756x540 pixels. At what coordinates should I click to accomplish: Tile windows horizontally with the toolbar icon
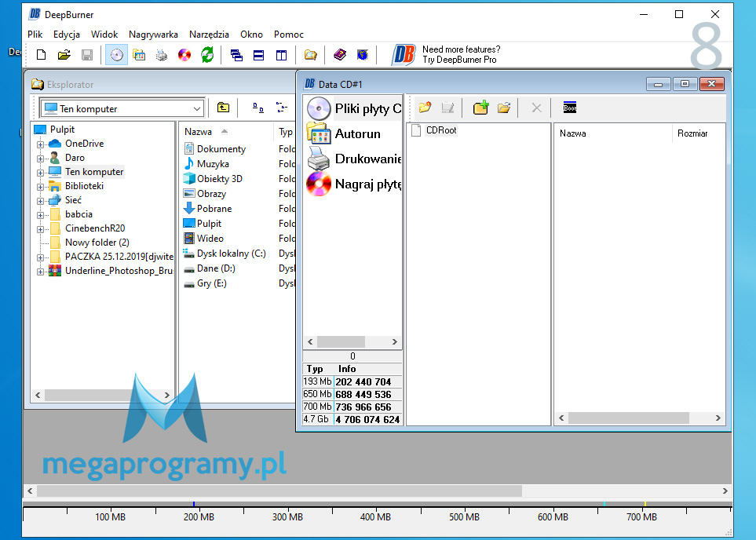click(259, 55)
